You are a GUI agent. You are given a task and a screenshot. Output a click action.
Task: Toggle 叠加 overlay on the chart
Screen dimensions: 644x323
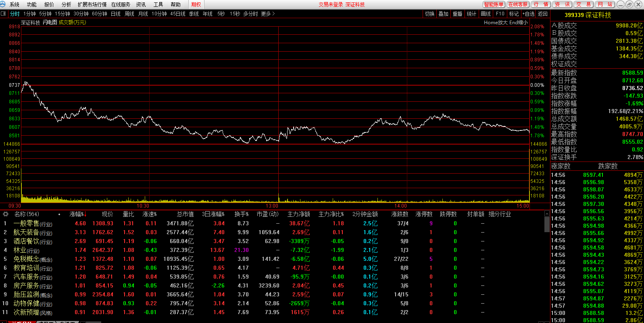click(443, 14)
